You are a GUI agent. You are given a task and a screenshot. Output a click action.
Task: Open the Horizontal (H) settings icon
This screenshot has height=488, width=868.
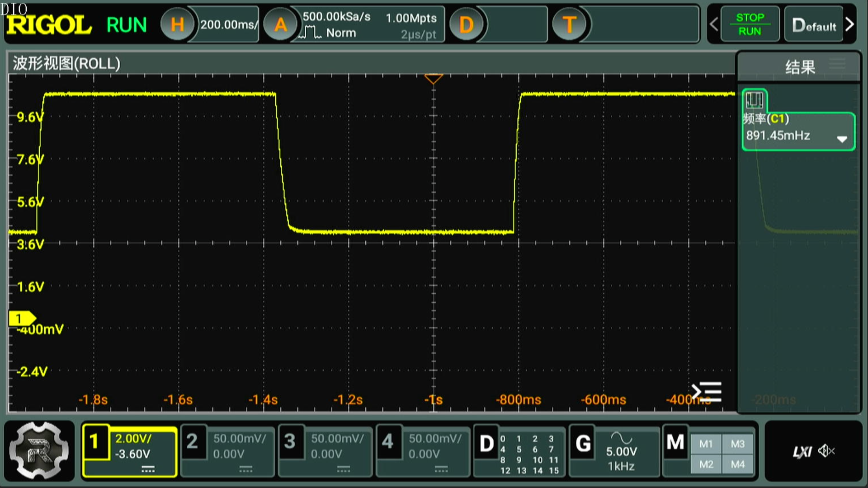coord(177,24)
